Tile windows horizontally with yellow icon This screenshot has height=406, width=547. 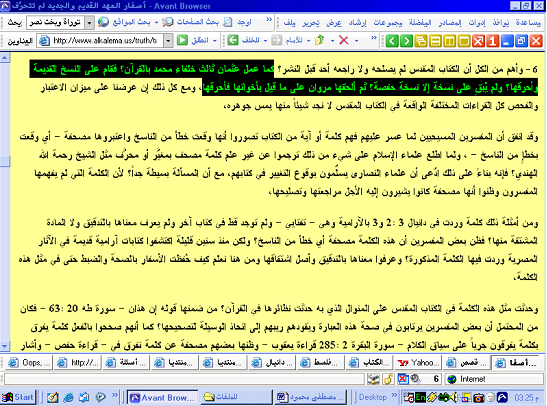click(x=435, y=41)
